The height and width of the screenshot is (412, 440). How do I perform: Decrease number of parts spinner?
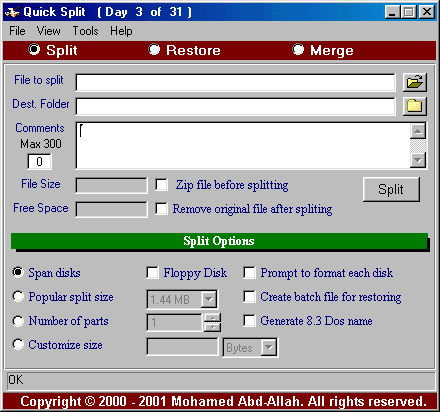click(x=212, y=327)
